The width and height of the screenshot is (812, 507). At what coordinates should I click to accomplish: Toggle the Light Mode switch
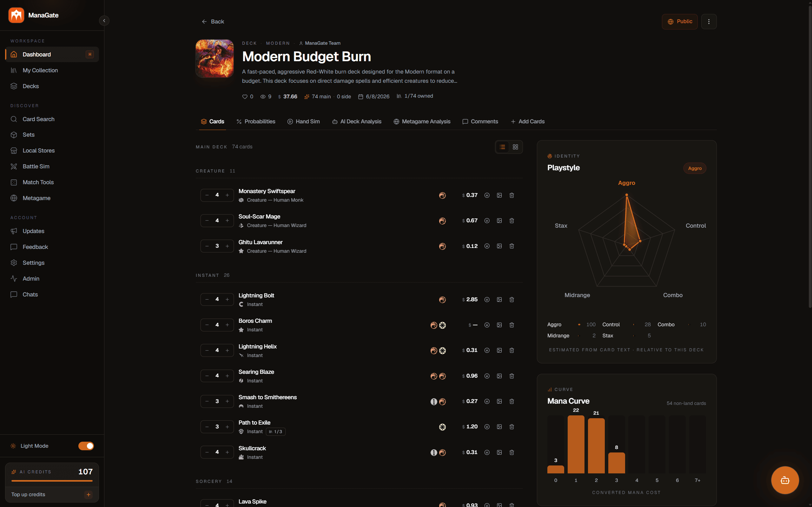point(86,445)
